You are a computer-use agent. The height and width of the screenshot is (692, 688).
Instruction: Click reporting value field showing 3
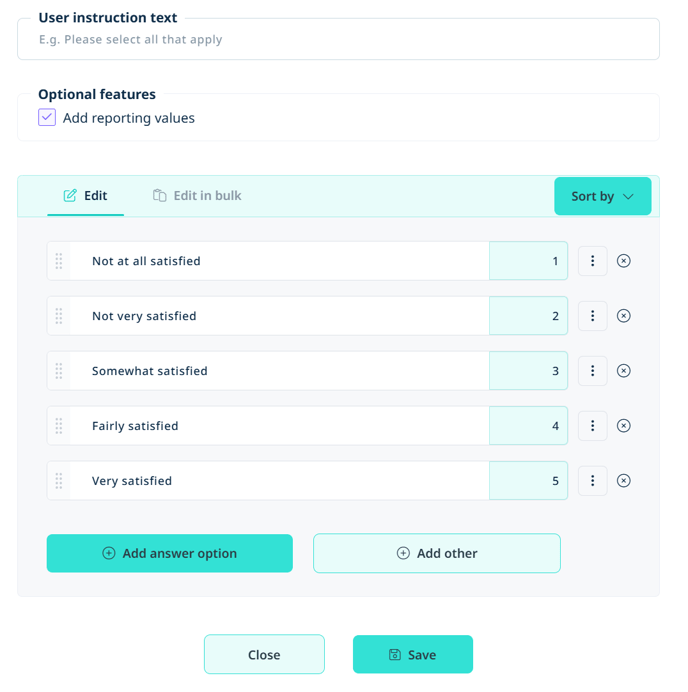(x=528, y=371)
